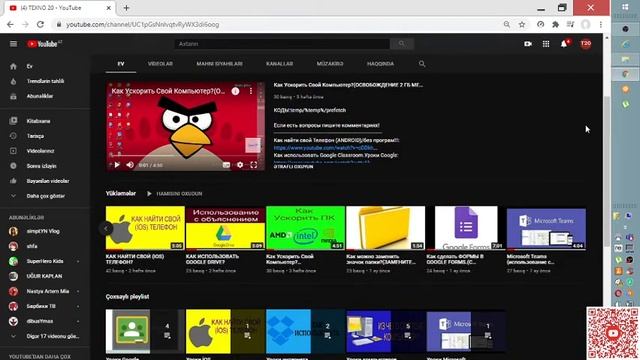Open Trendlərin təhlili in the sidebar
Viewport: 640px width, 360px height.
pyautogui.click(x=45, y=81)
